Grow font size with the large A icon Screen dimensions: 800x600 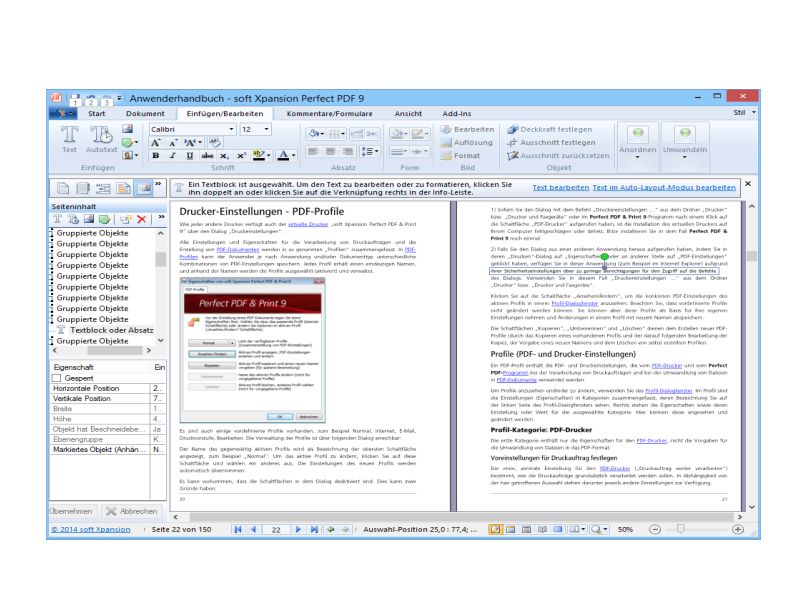tap(156, 143)
